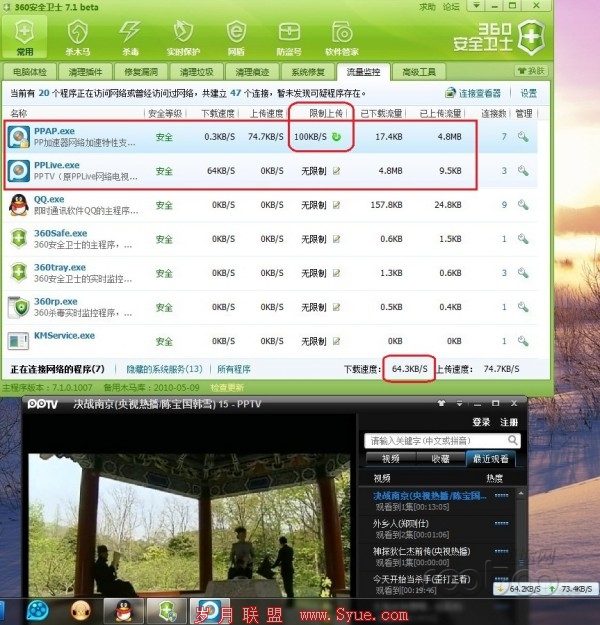
Task: Switch to the PPTV 最近观看 tab
Action: 490,459
